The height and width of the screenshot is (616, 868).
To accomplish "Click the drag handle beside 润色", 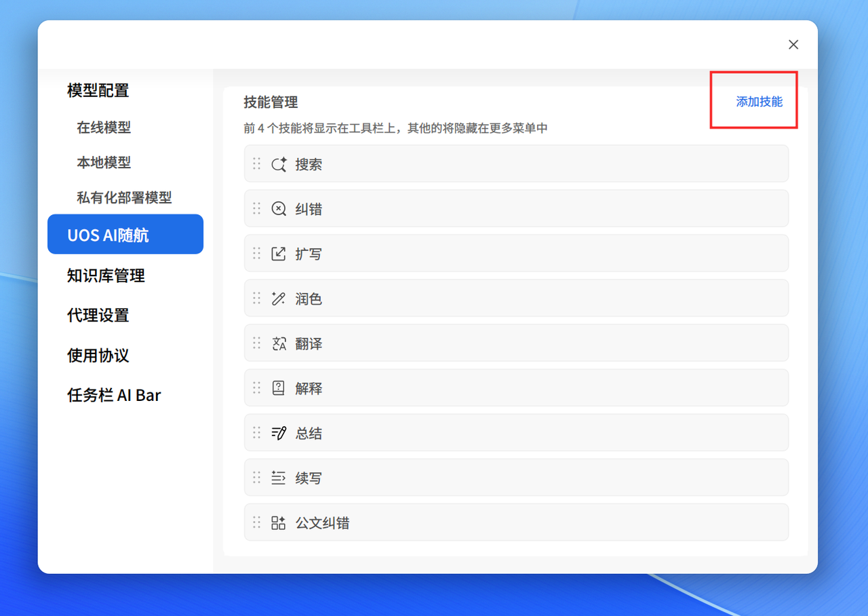I will (257, 298).
